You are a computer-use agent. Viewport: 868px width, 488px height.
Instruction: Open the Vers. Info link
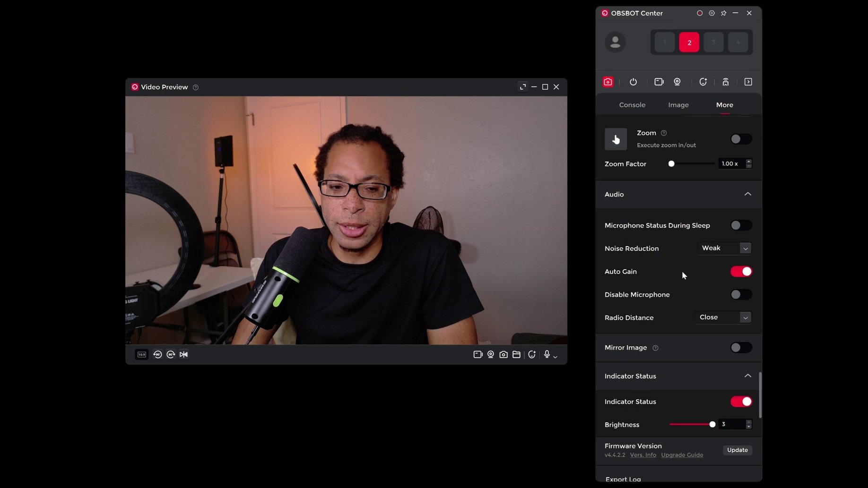(643, 455)
